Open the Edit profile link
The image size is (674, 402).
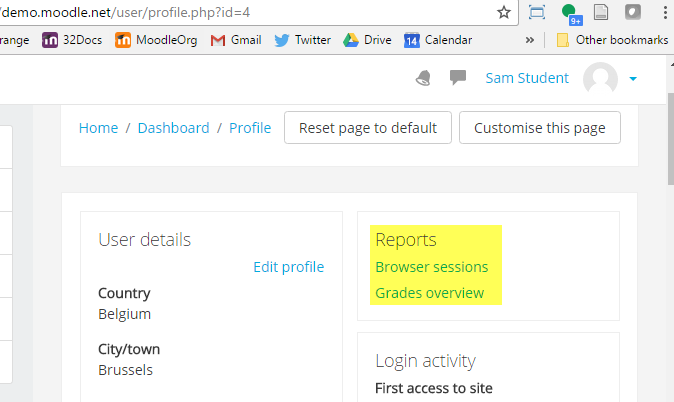pyautogui.click(x=288, y=267)
